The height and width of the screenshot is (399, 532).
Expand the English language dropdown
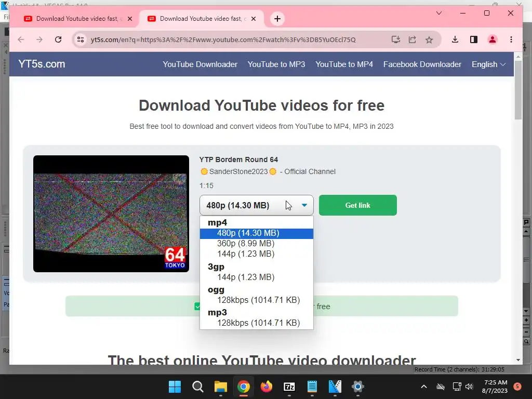[488, 64]
